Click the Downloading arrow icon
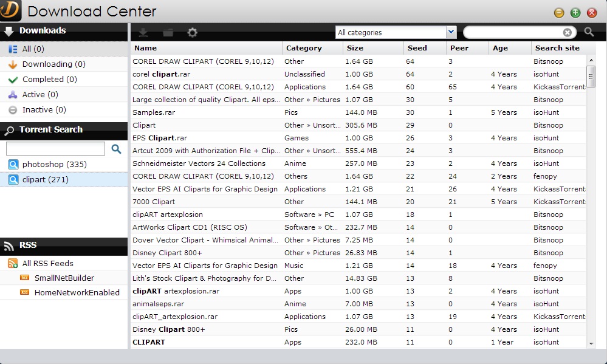 [x=13, y=64]
